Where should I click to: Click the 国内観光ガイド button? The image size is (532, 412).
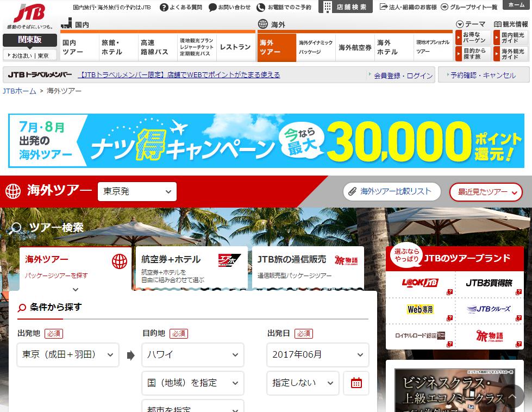(x=511, y=38)
